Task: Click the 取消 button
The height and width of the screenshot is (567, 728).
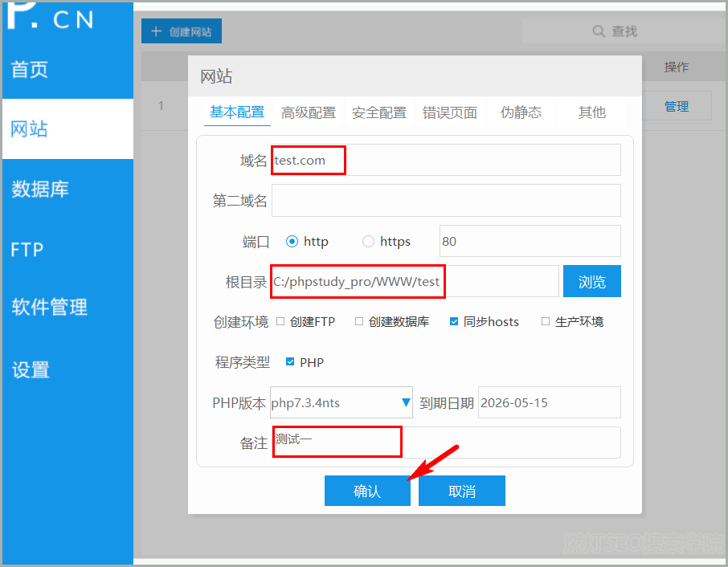Action: [x=462, y=492]
